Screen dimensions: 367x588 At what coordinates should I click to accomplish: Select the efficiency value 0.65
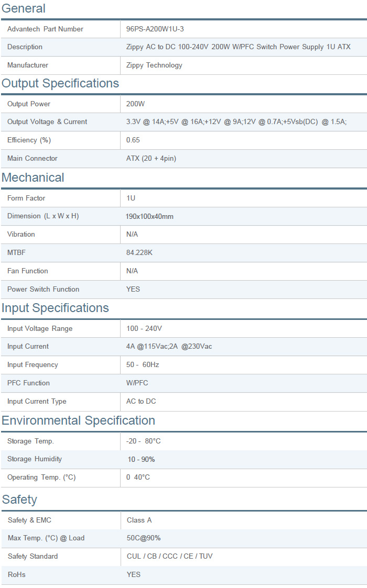133,140
